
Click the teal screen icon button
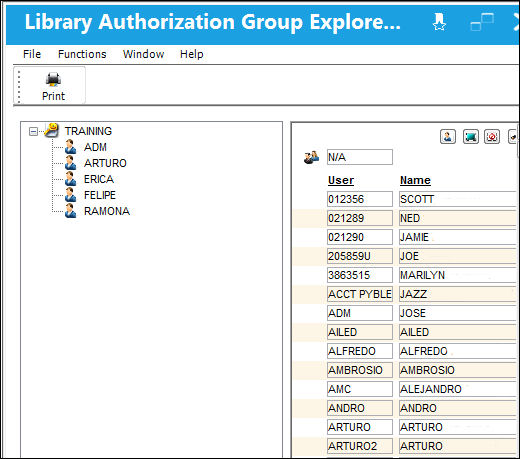471,137
